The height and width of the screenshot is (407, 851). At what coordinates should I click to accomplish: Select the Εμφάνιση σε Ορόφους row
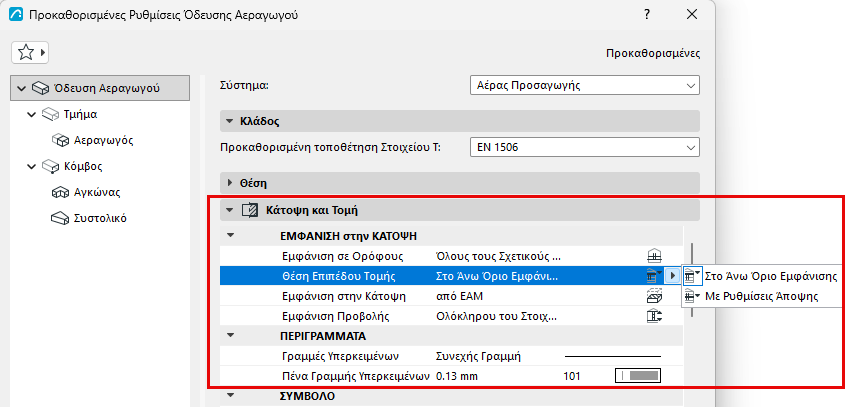coord(452,256)
